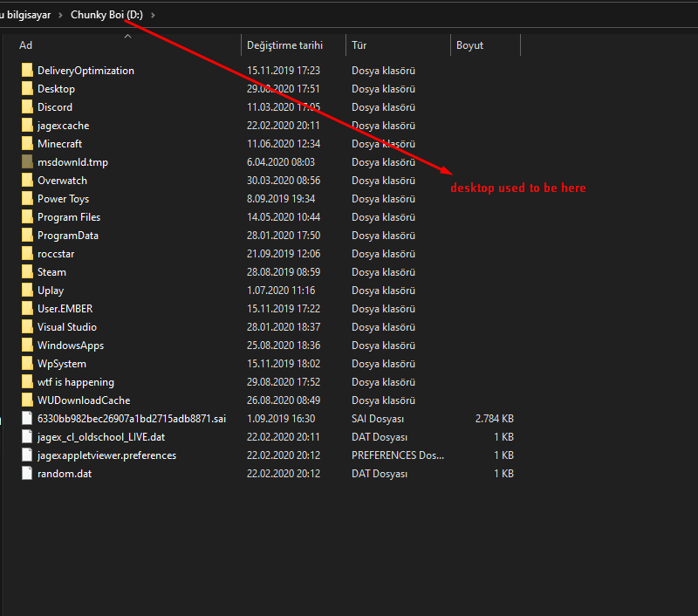Viewport: 698px width, 616px height.
Task: Select the roccstar folder name
Action: point(56,254)
